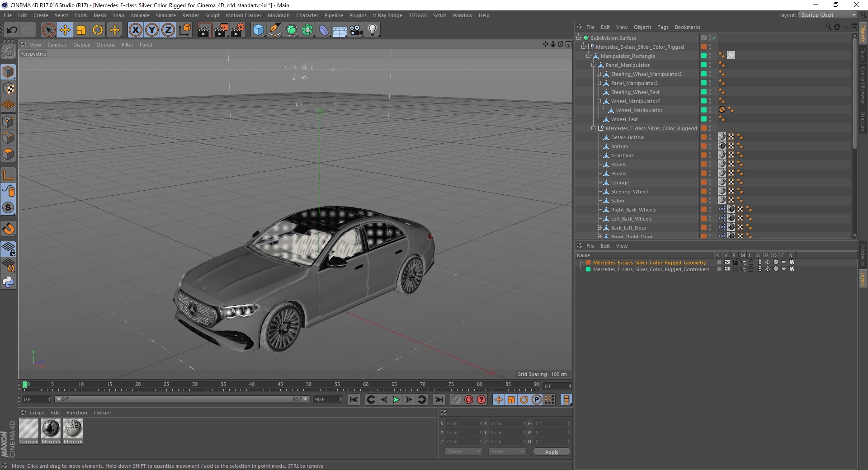Open Edit Render Settings icon
Image resolution: width=868 pixels, height=470 pixels.
point(237,30)
